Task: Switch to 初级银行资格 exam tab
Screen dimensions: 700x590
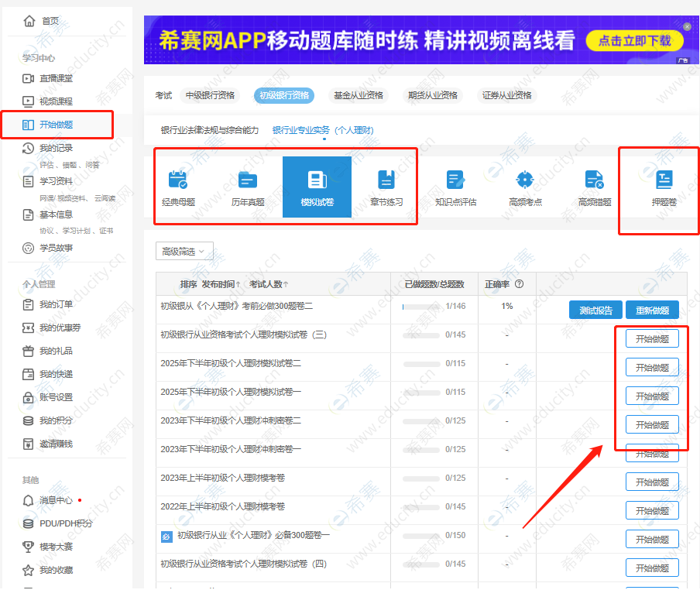Action: 284,95
